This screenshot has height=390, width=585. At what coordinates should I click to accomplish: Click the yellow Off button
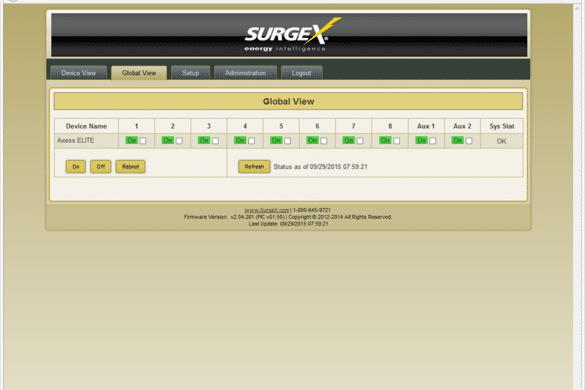(x=101, y=166)
